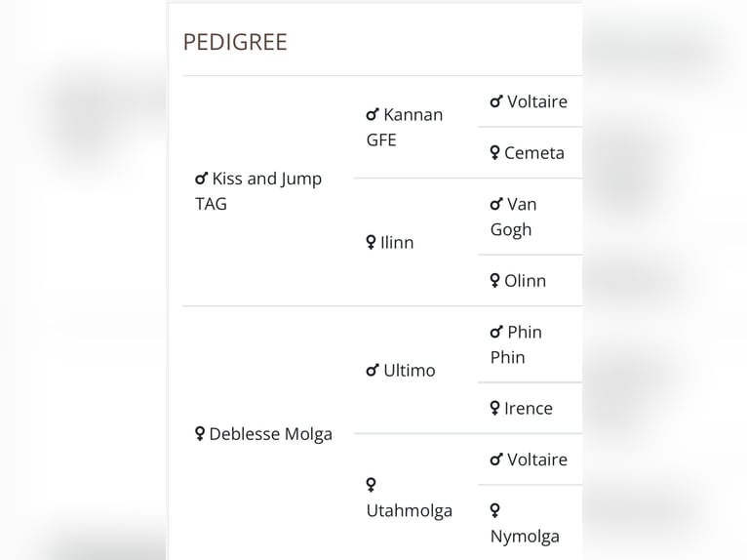Open the Phin Phin ancestor entry
Viewport: 747px width, 560px height.
[516, 344]
